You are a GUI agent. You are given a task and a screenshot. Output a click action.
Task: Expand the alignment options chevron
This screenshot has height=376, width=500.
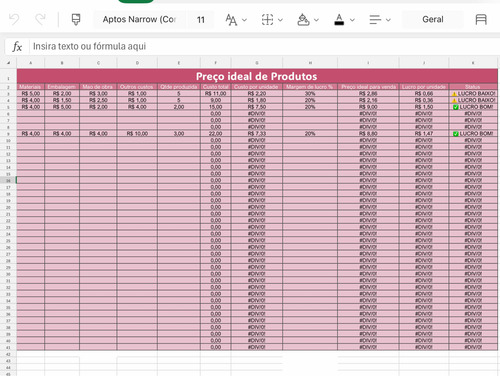[x=388, y=20]
